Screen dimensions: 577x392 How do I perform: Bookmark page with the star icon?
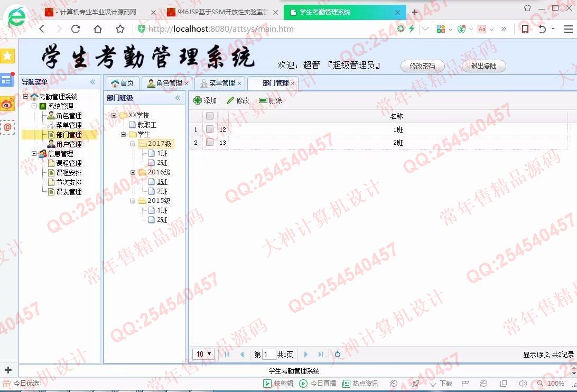coord(120,29)
